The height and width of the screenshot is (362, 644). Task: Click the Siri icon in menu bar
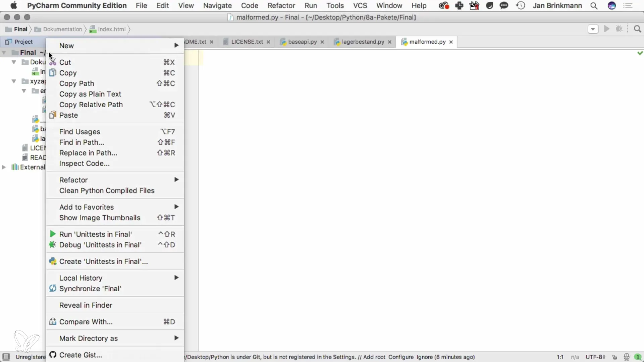pyautogui.click(x=612, y=6)
